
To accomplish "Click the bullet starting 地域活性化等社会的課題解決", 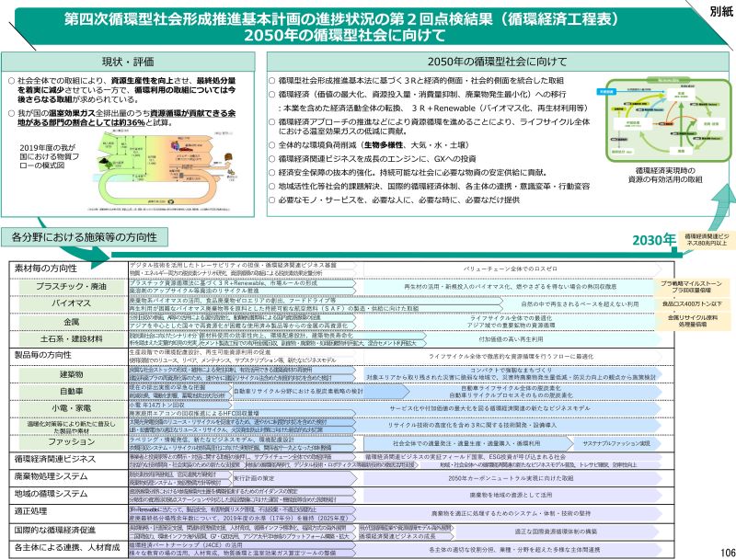I will tap(429, 186).
